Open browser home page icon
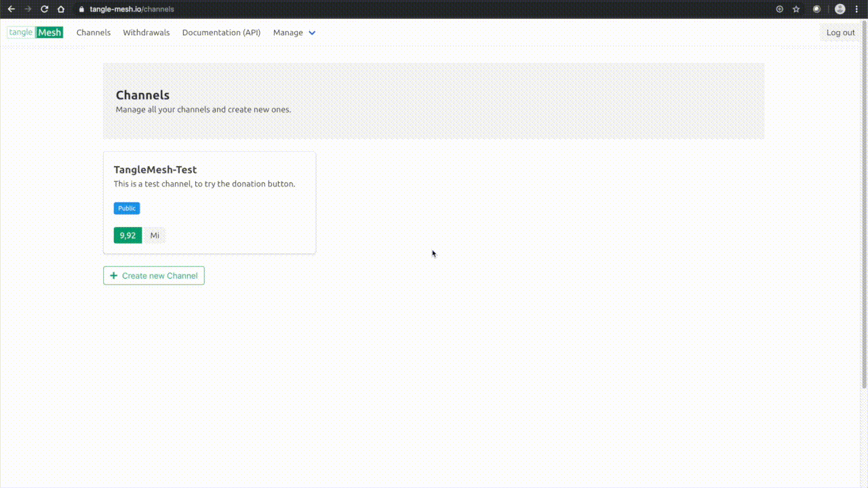 coord(61,9)
